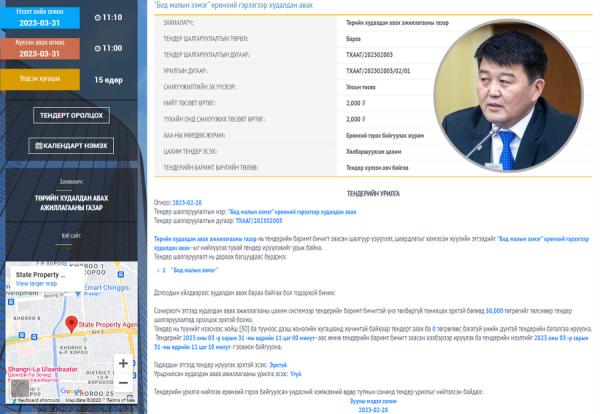
Task: Click the clock icon beside 11:00
Action: coord(98,49)
